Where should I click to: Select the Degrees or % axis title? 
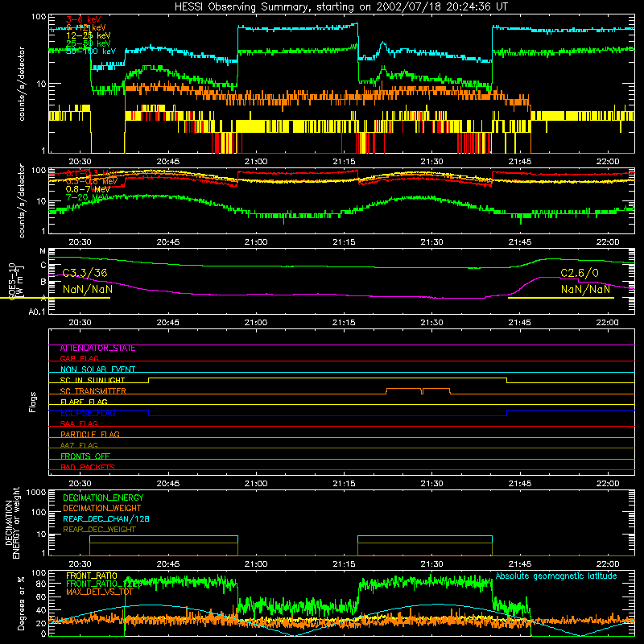point(21,603)
